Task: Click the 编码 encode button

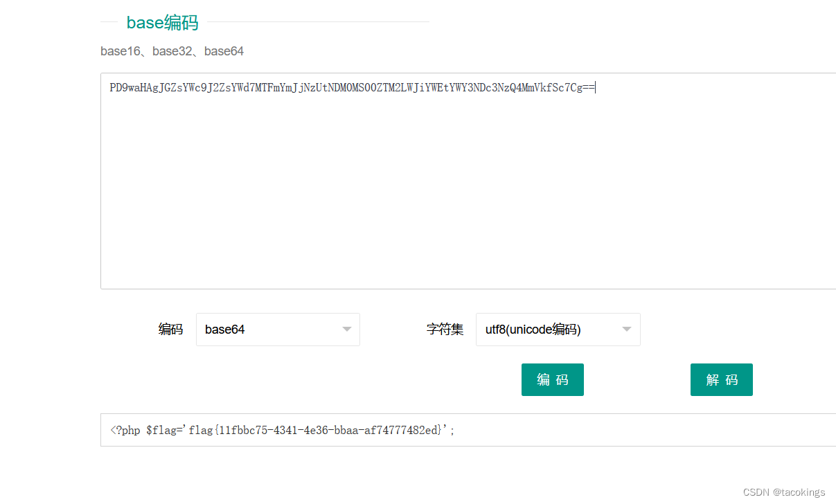Action: pyautogui.click(x=553, y=380)
